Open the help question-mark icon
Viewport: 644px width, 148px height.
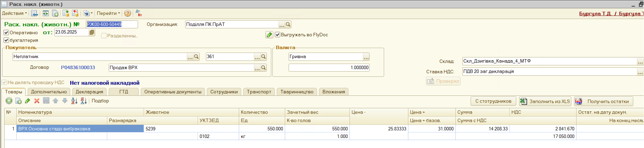tap(128, 13)
